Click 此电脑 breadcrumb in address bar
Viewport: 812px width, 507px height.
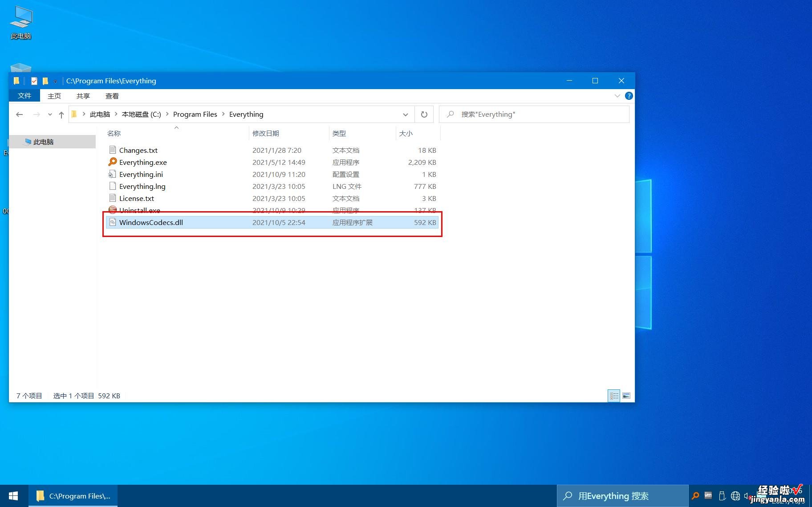(100, 114)
